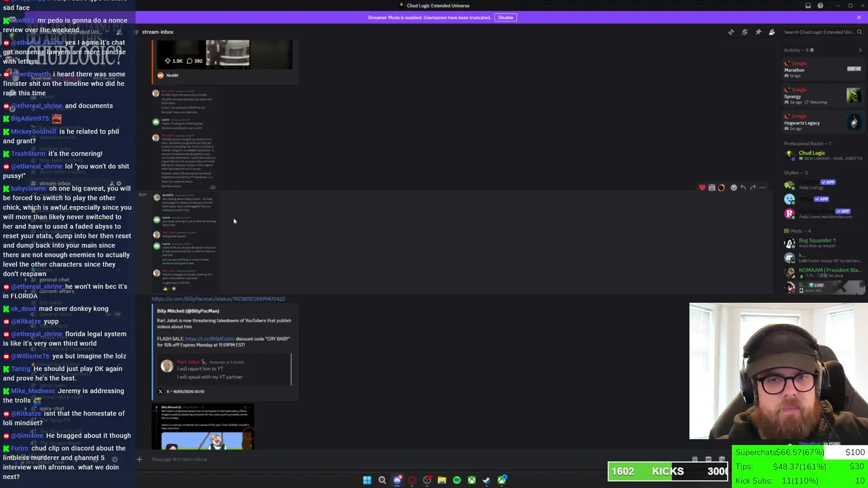The image size is (868, 488).
Task: Open the X embed footer timestamp
Action: click(185, 391)
